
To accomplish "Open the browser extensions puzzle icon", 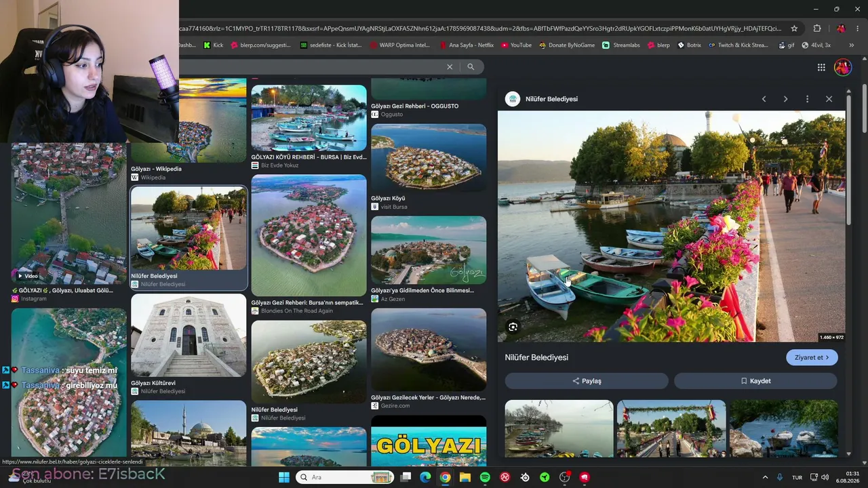I will 817,28.
